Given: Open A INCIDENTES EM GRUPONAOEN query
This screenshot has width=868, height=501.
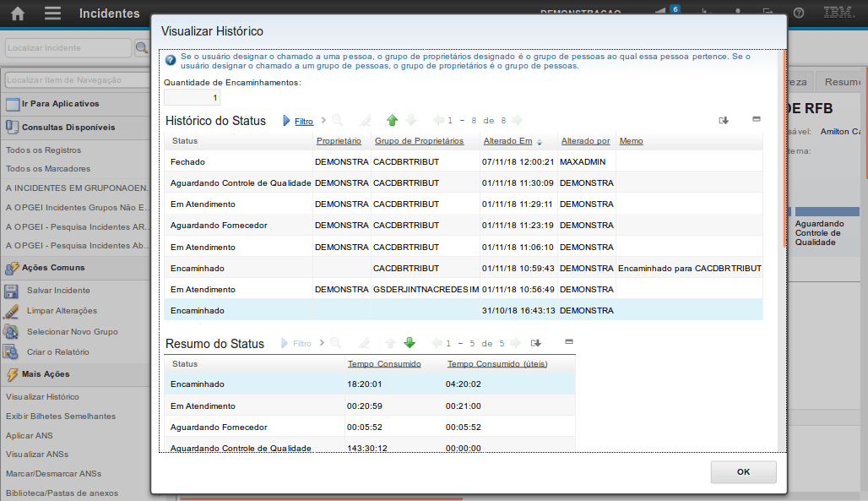Looking at the screenshot, I should (77, 188).
